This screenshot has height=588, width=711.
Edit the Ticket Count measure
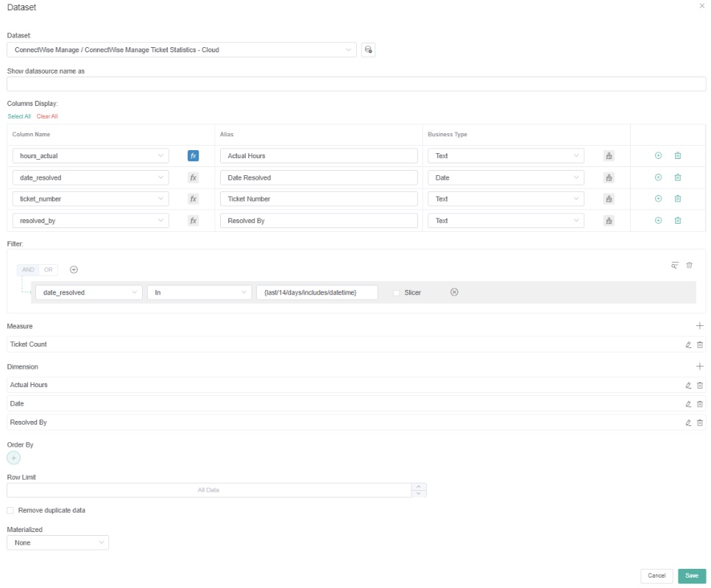688,344
